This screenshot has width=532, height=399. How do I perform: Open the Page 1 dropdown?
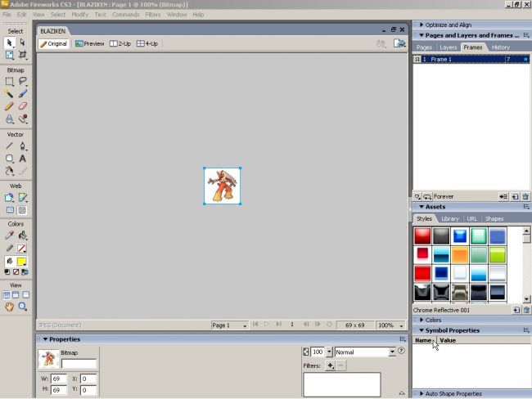[x=229, y=325]
